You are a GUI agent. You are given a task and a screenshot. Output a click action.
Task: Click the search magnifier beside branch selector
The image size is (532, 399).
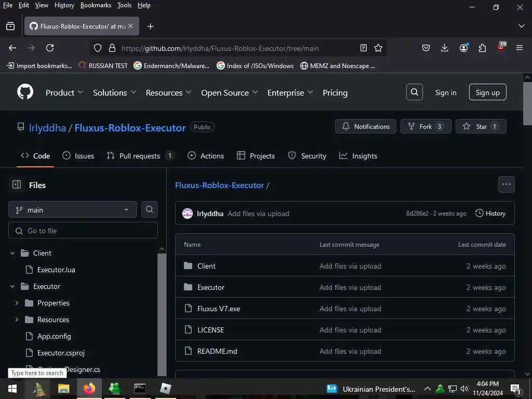coord(149,209)
